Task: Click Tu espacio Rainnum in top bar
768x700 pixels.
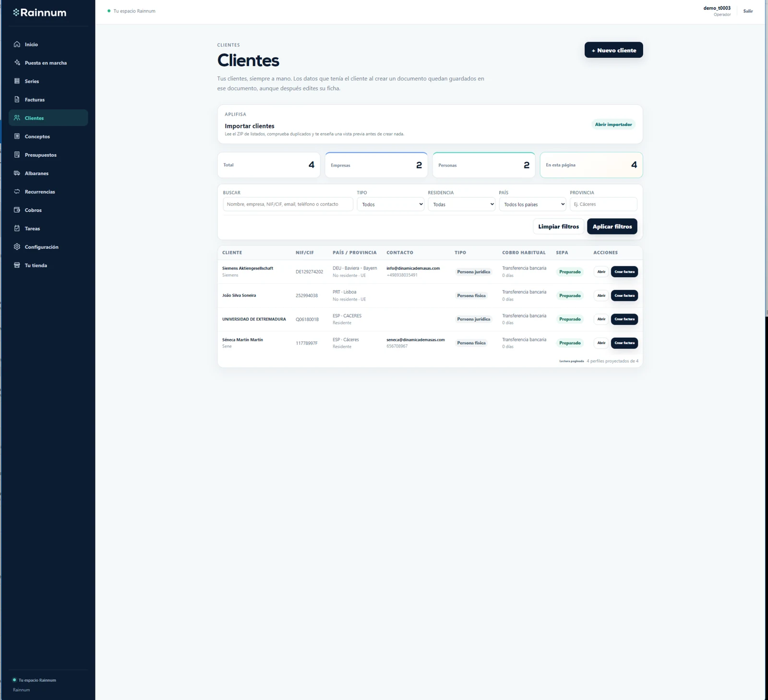Action: click(x=134, y=11)
